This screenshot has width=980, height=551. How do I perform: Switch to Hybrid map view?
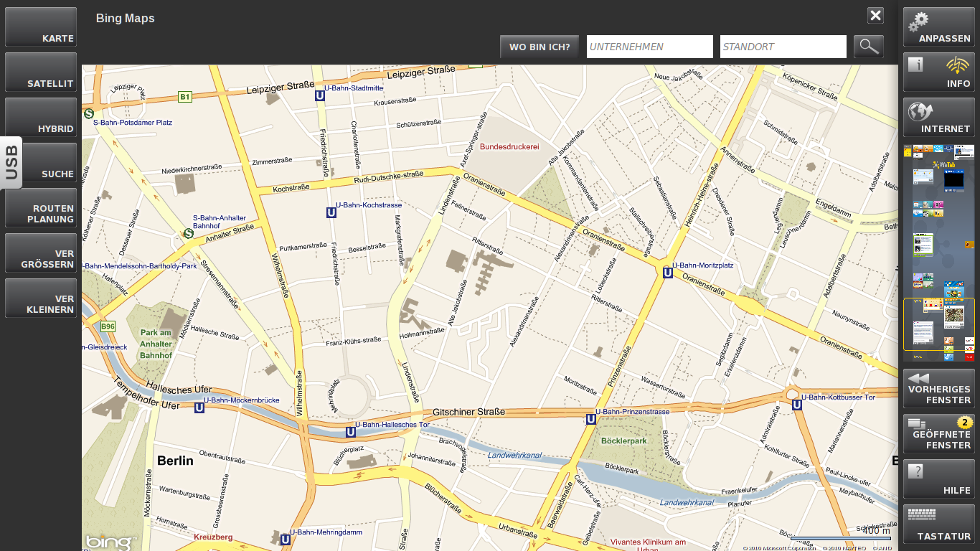(41, 118)
